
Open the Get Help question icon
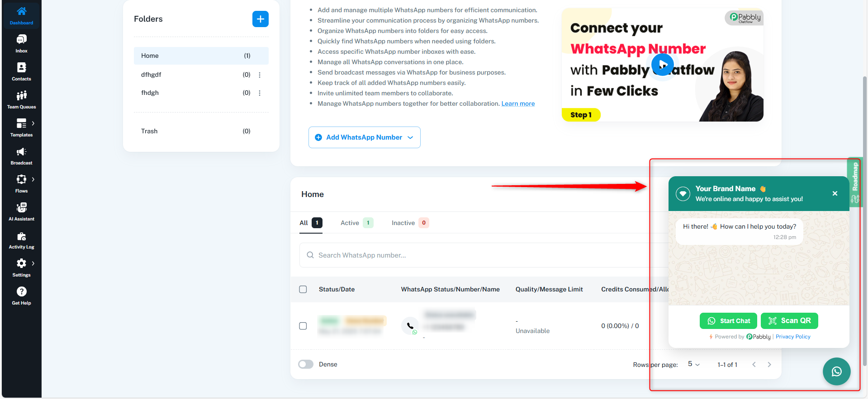21,291
